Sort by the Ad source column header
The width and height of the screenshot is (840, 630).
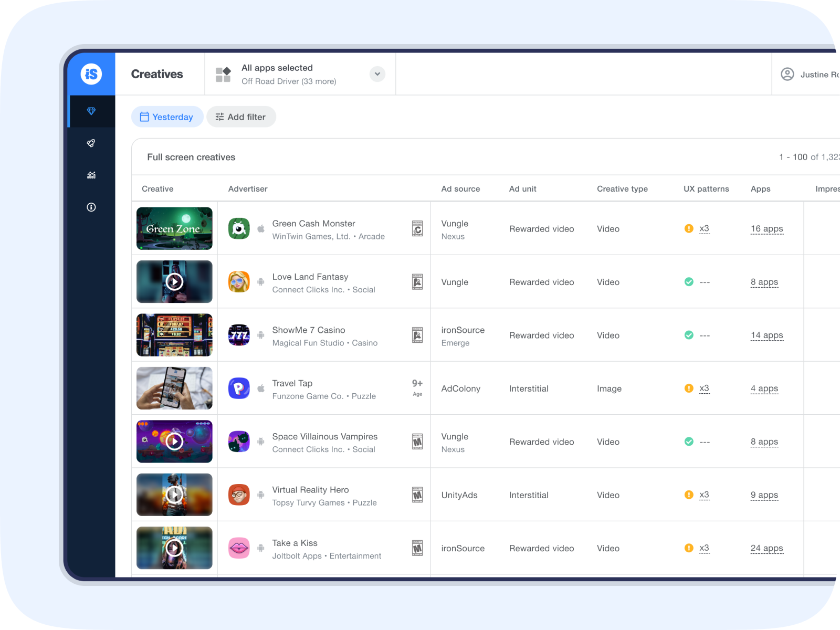pyautogui.click(x=460, y=188)
